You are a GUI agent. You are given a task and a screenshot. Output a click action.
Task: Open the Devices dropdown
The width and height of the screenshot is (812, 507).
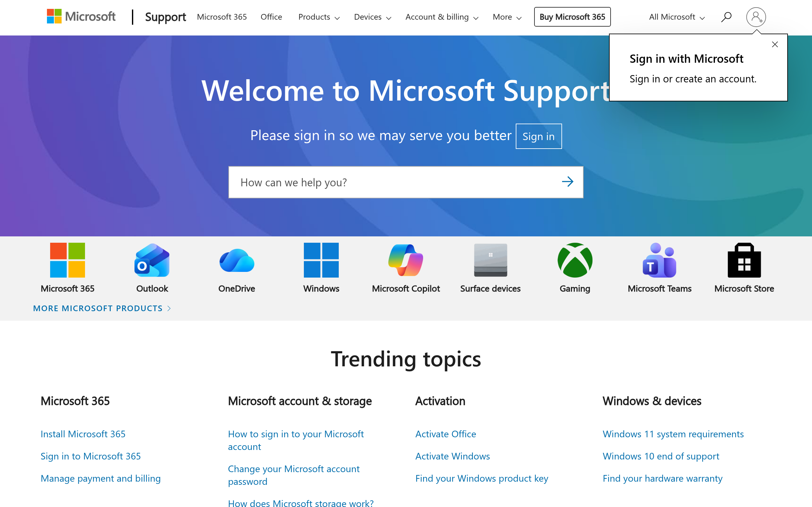click(372, 17)
